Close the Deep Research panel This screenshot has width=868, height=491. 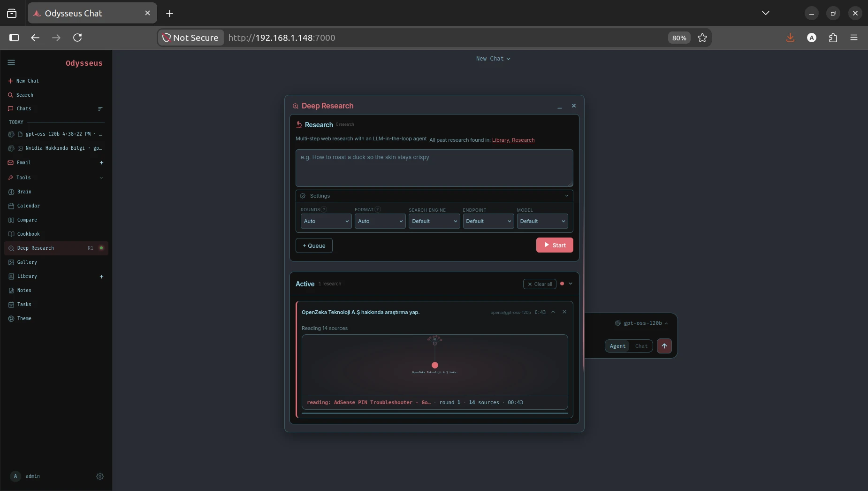(574, 106)
